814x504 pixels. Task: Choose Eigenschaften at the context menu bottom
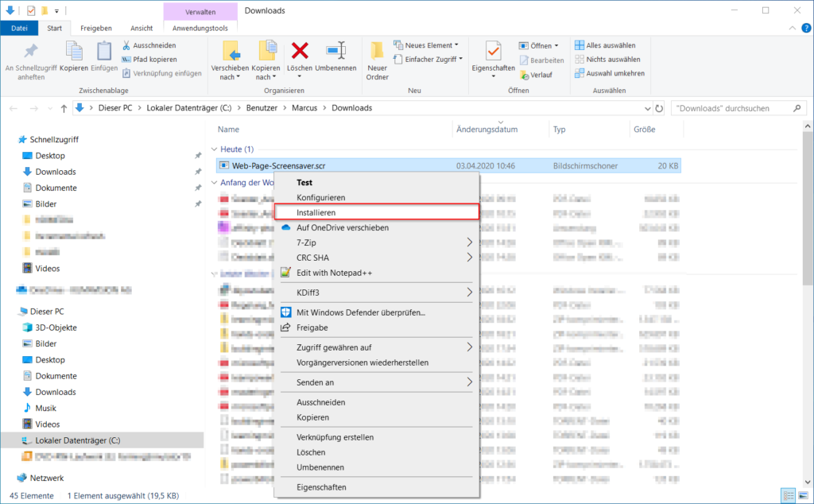[376, 487]
